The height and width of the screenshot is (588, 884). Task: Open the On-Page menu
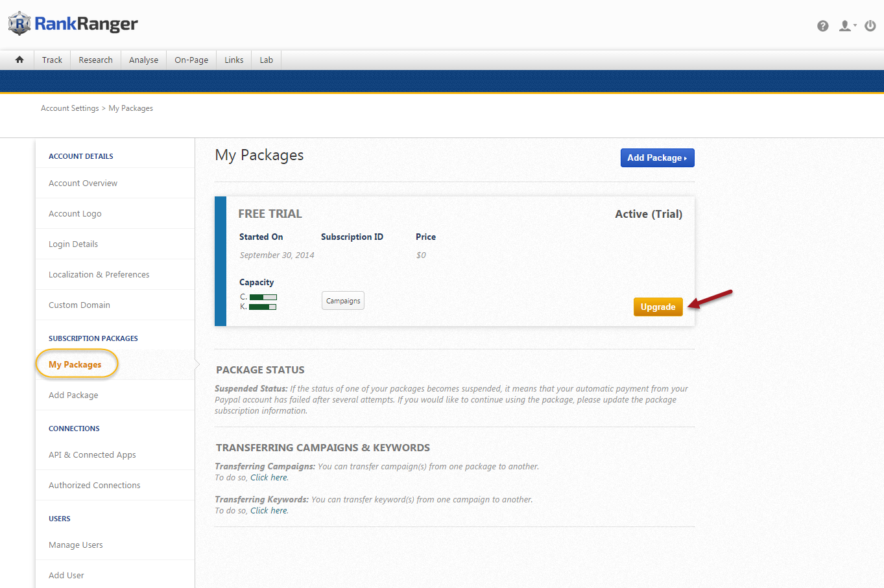191,60
